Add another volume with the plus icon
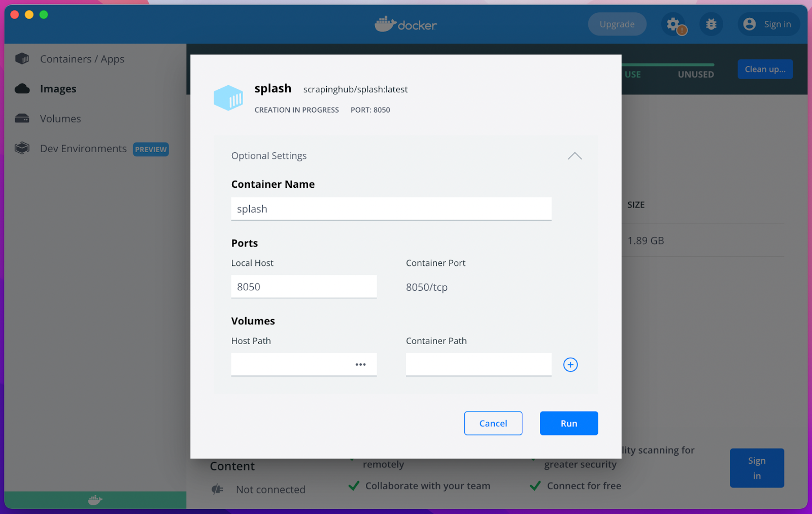 pos(570,365)
